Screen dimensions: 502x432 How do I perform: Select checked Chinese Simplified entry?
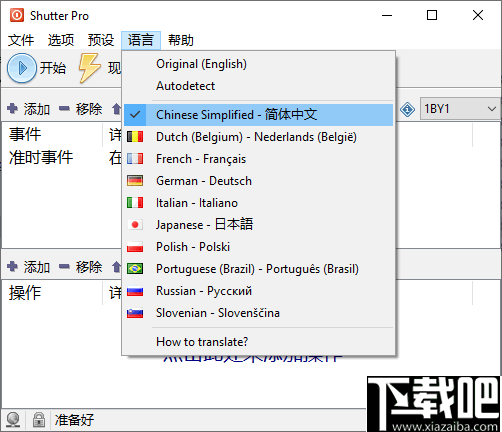259,115
